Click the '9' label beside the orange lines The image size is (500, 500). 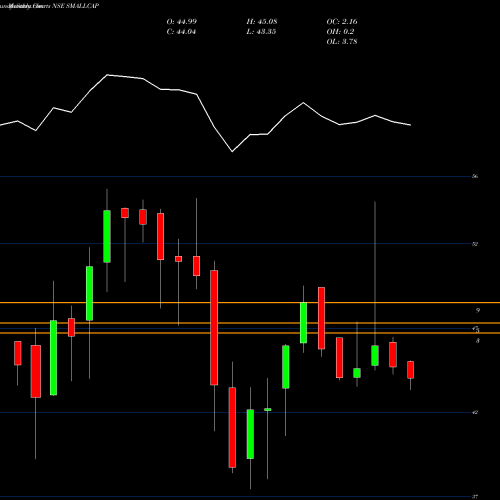(x=478, y=310)
